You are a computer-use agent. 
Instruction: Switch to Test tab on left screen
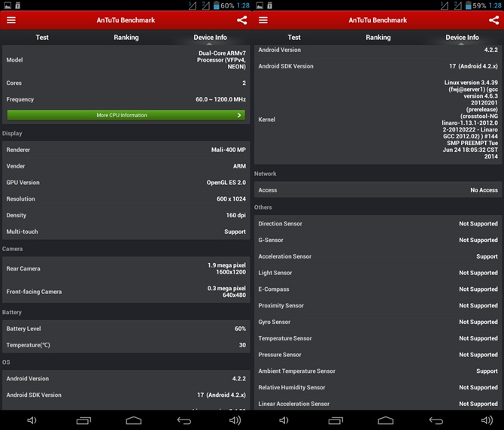42,38
